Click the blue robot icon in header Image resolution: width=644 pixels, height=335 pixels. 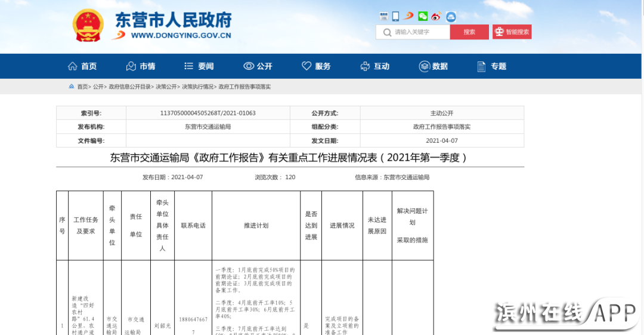pyautogui.click(x=451, y=16)
